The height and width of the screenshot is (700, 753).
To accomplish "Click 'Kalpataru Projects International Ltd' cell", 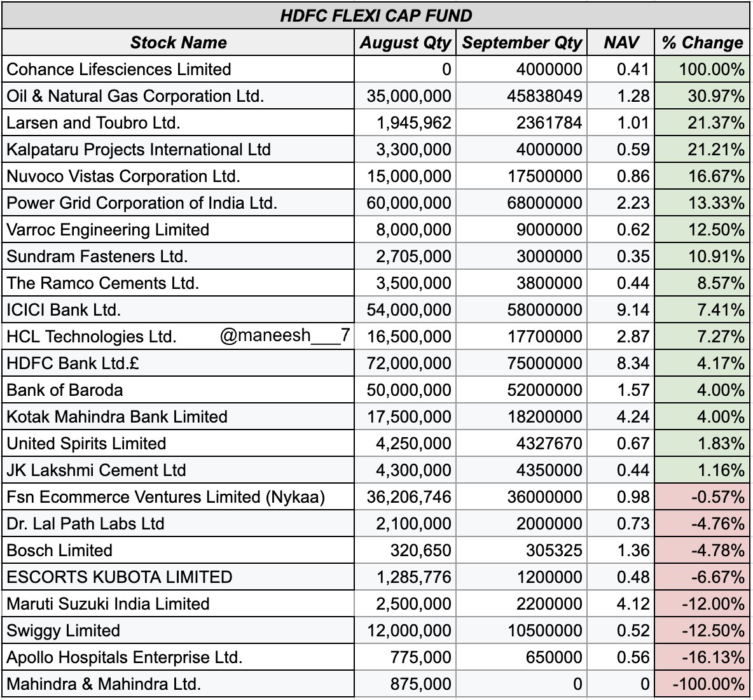I will pos(178,150).
